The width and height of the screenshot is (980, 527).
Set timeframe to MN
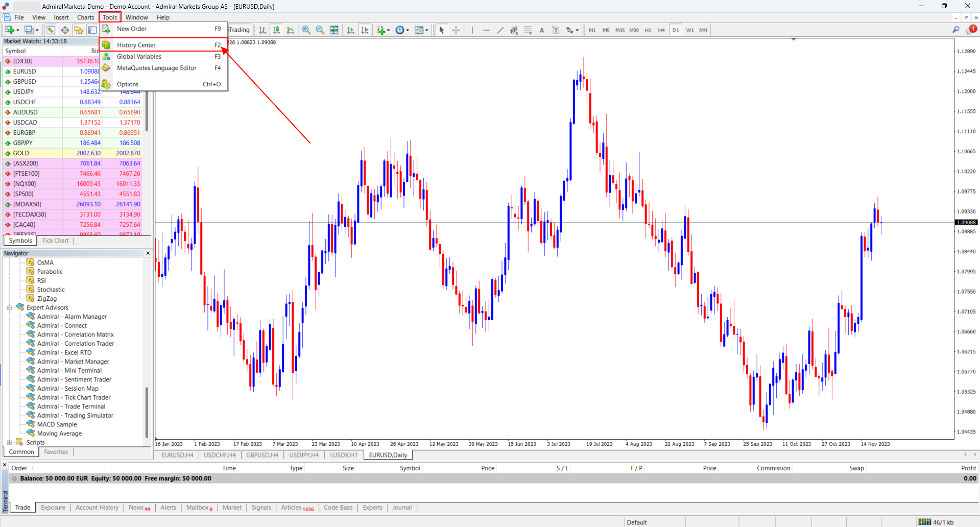(x=703, y=30)
